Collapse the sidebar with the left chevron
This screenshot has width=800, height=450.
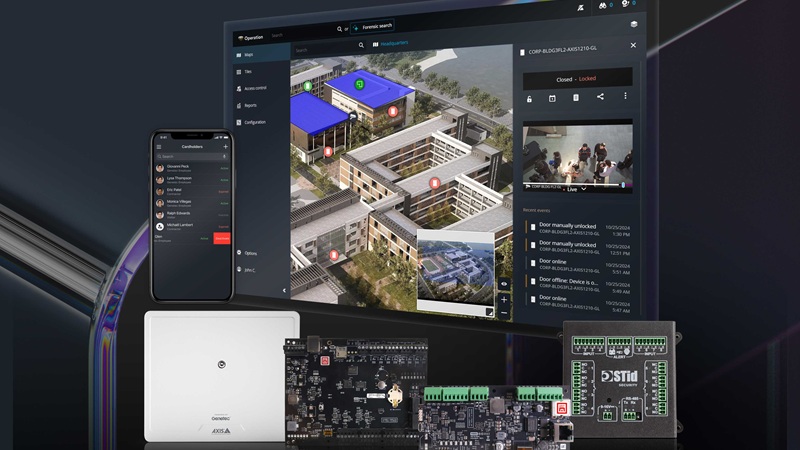point(284,290)
